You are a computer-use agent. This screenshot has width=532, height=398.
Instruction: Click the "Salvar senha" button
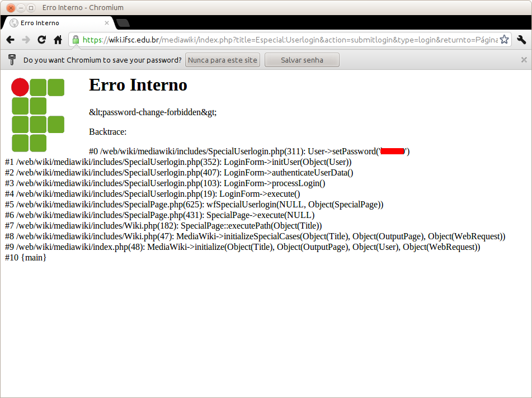coord(302,60)
